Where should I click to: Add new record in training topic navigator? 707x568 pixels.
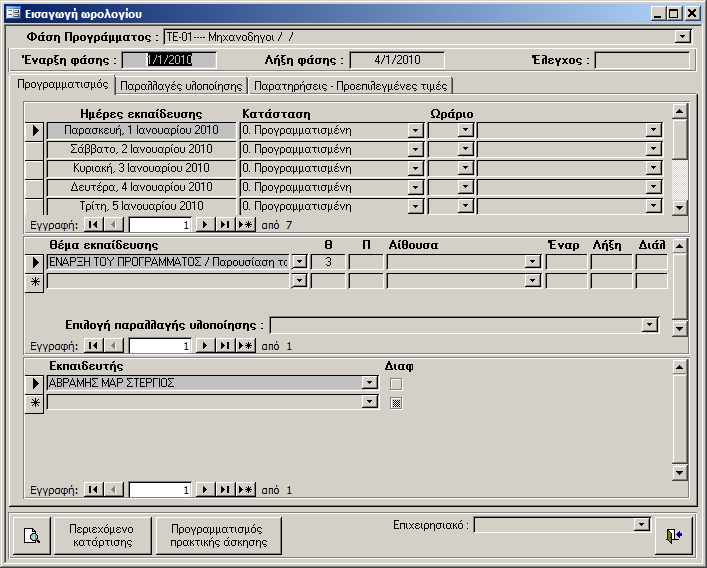(245, 345)
